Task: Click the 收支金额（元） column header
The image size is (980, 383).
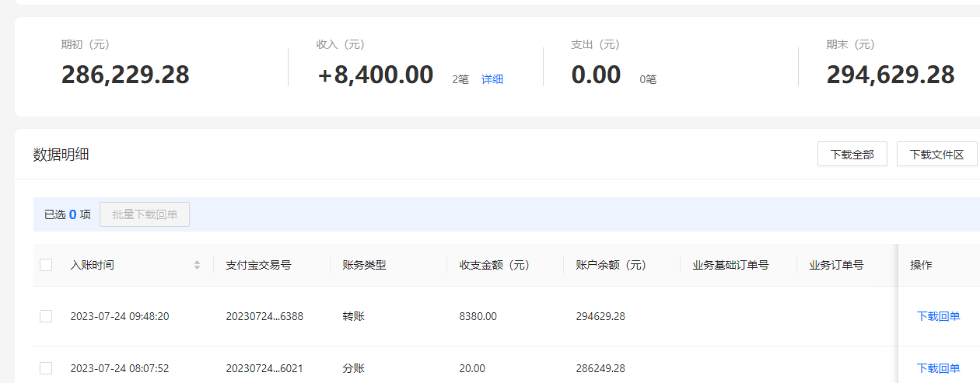Action: click(495, 265)
